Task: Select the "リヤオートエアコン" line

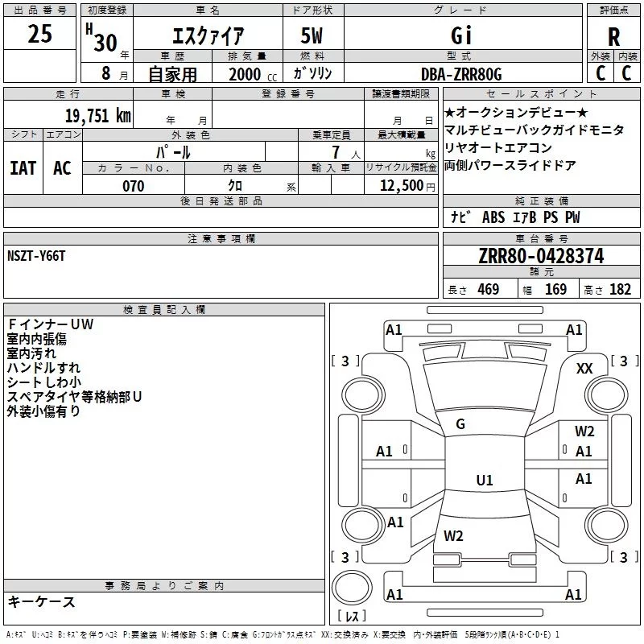Action: tap(498, 147)
